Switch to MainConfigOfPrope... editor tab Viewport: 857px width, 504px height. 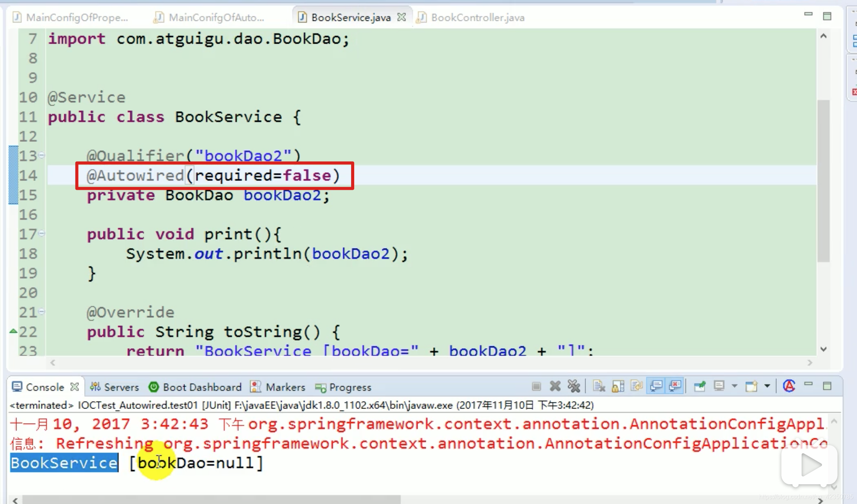tap(70, 17)
